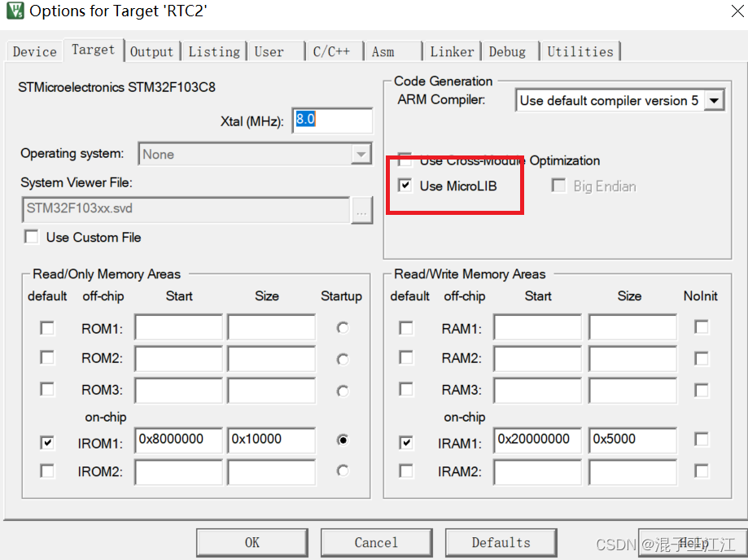Check the ROM2 default checkbox
The width and height of the screenshot is (748, 560).
[x=47, y=357]
